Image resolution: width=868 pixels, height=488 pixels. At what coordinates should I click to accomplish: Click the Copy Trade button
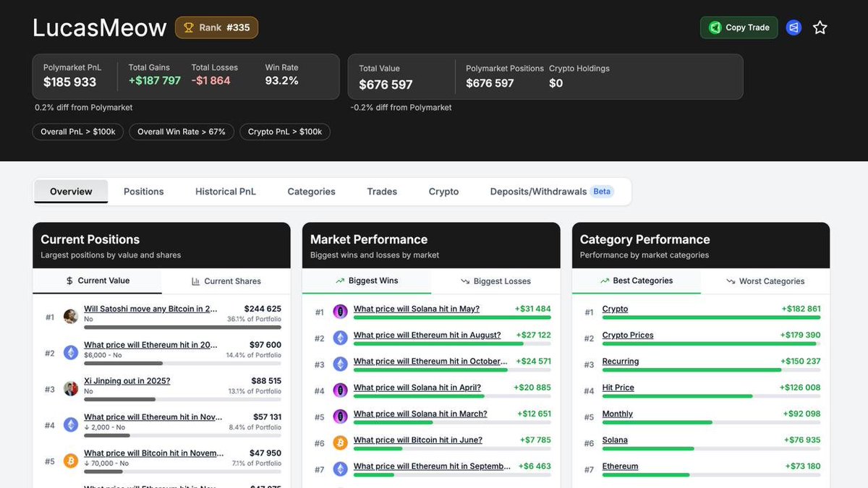tap(739, 27)
